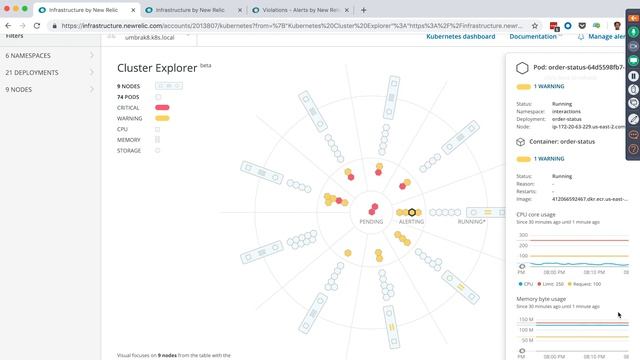Select the red pending pods in center

pos(373,209)
